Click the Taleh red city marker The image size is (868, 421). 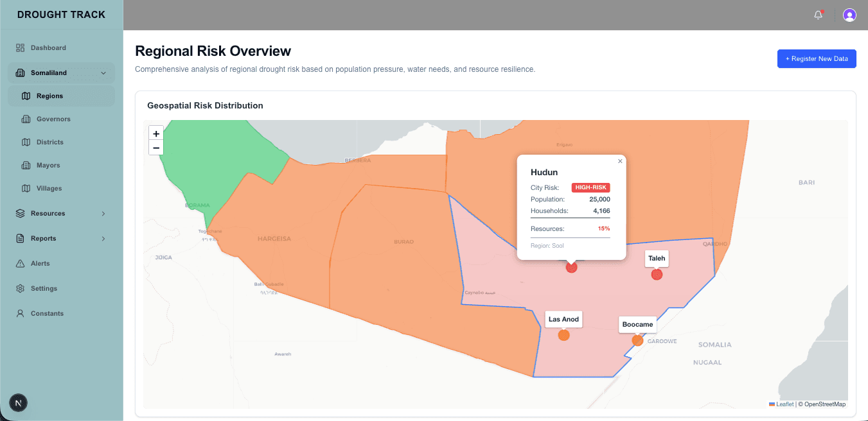(657, 275)
